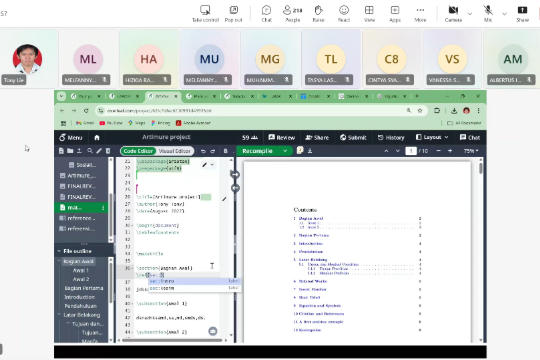Select participant tile HA
This screenshot has height=360, width=540.
(149, 59)
